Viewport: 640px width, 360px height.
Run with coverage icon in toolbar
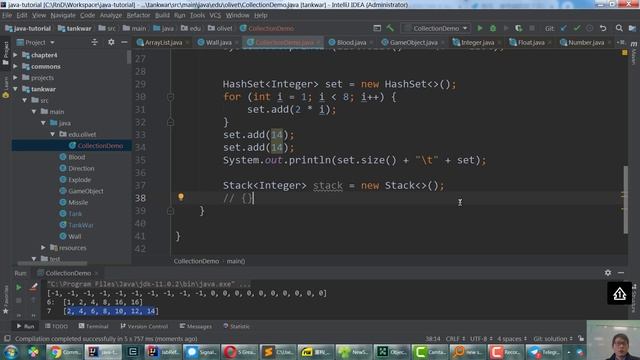click(518, 28)
